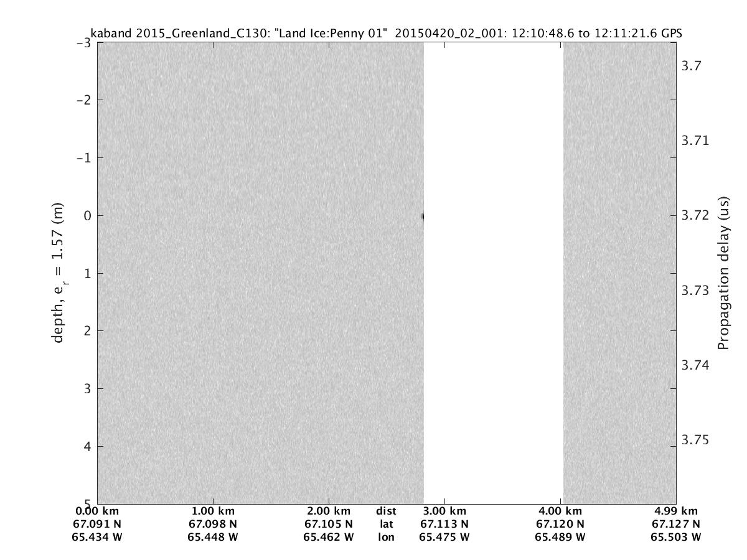Click the "-3" depth tick label
Viewport: 747px width, 560px height.
(x=86, y=43)
